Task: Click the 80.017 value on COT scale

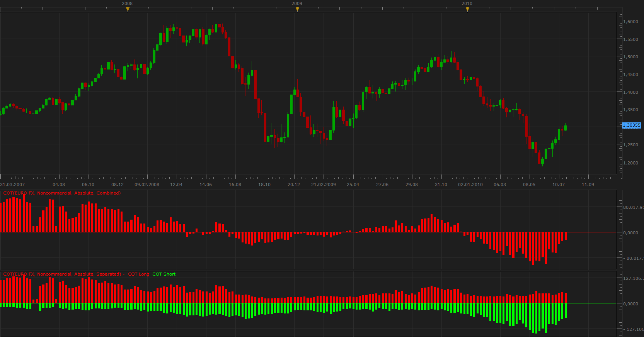Action: [633, 207]
